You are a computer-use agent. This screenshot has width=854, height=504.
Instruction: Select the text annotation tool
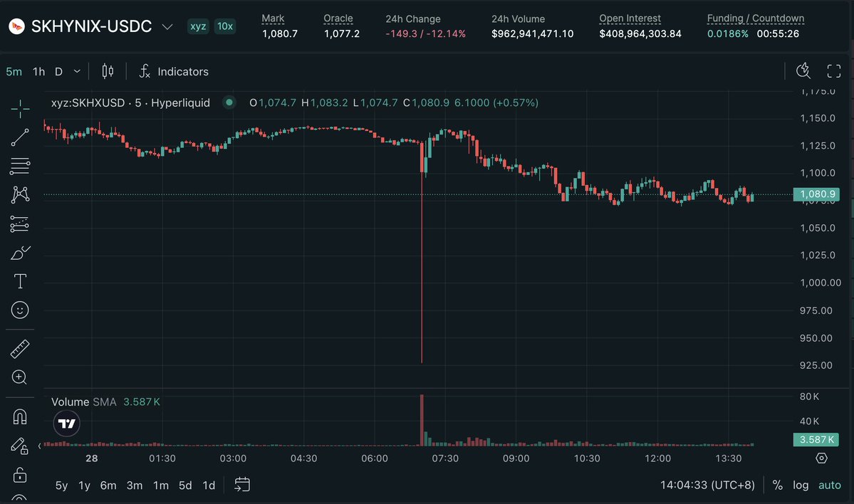tap(20, 281)
